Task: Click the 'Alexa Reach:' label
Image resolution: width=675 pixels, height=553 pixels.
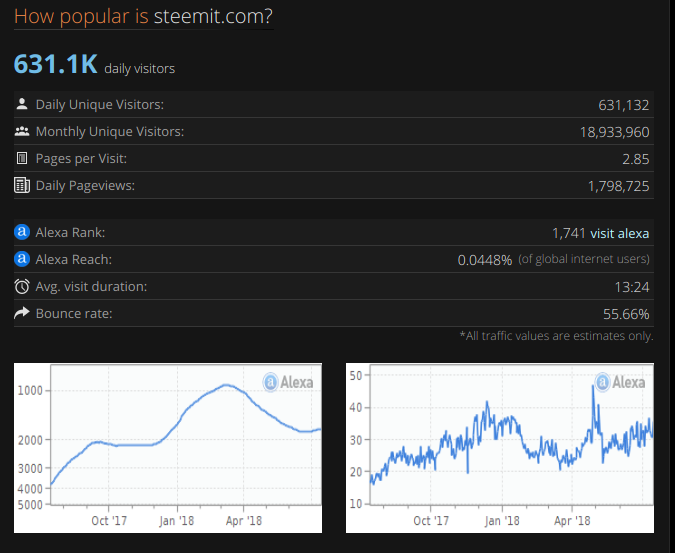Action: (x=74, y=260)
